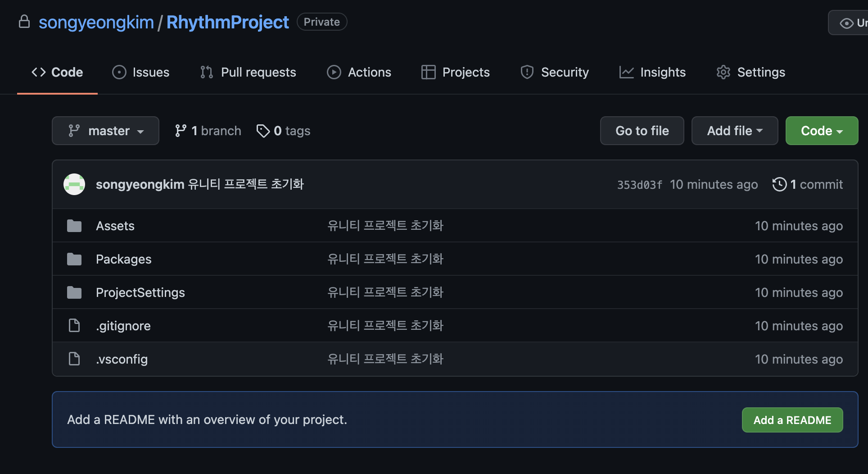Click '10 minutes ago' in commit header

coord(714,184)
